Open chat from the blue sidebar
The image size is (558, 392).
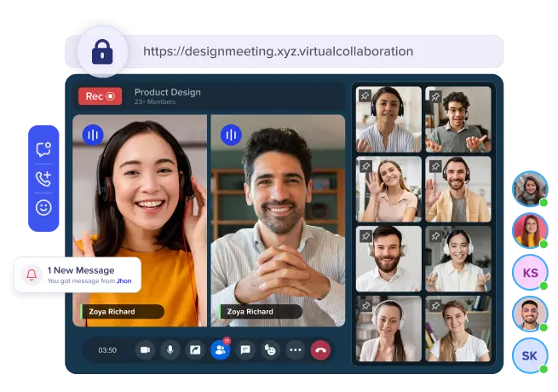[x=43, y=149]
